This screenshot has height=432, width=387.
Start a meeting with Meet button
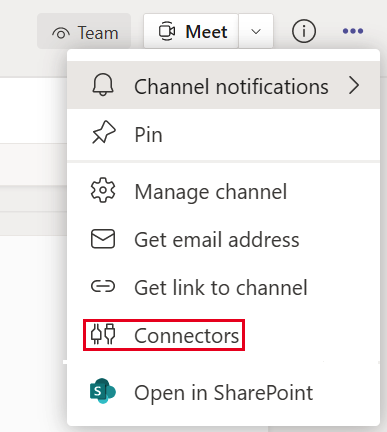(x=191, y=31)
